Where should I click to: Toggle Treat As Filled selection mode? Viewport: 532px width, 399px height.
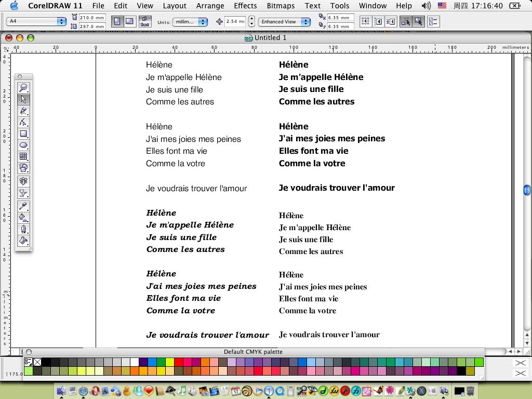pyautogui.click(x=418, y=21)
